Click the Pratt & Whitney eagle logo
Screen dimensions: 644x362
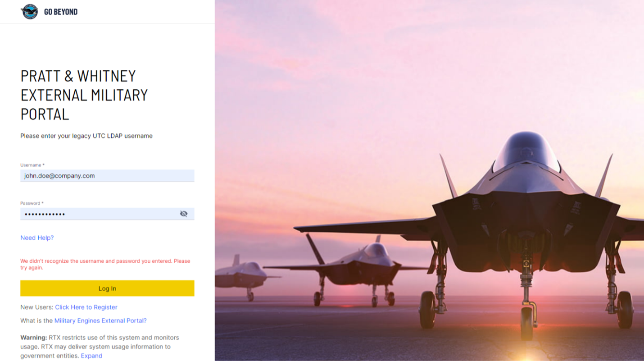tap(30, 12)
